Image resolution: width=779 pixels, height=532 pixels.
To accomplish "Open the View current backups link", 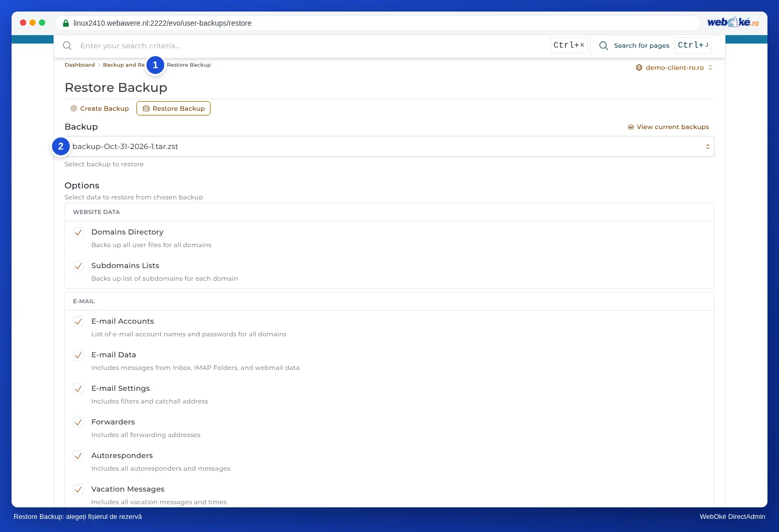I will pyautogui.click(x=668, y=127).
